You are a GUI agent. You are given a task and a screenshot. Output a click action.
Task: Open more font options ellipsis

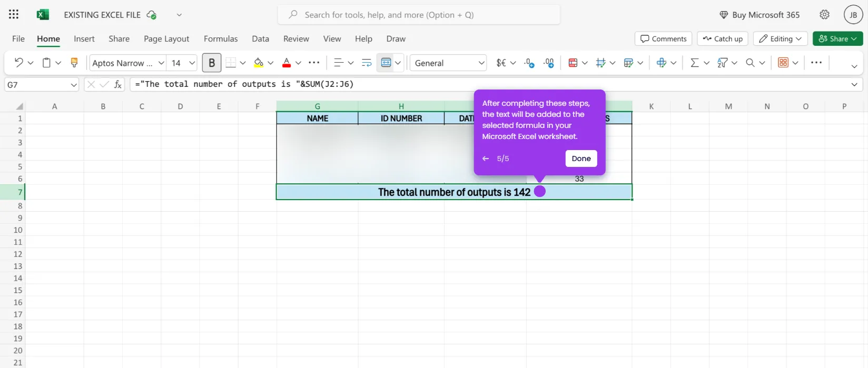(314, 63)
